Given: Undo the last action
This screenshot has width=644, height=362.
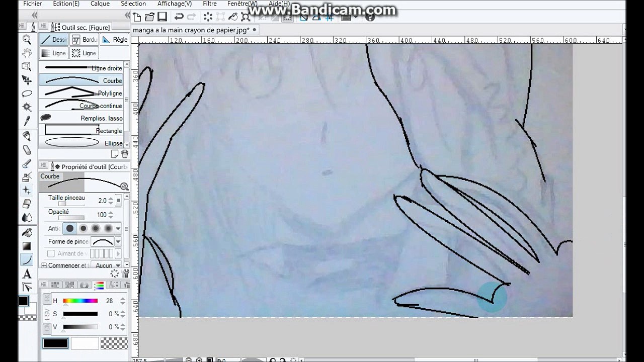Looking at the screenshot, I should point(179,17).
